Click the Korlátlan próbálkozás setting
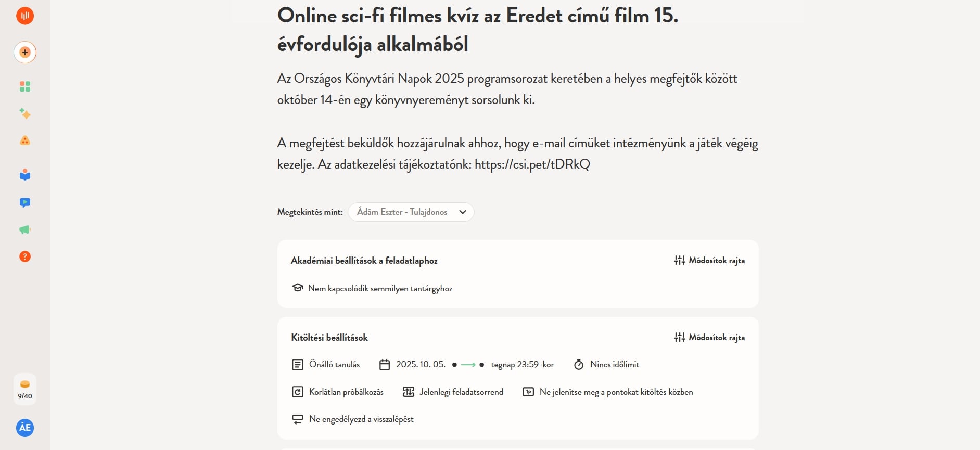 pos(346,392)
